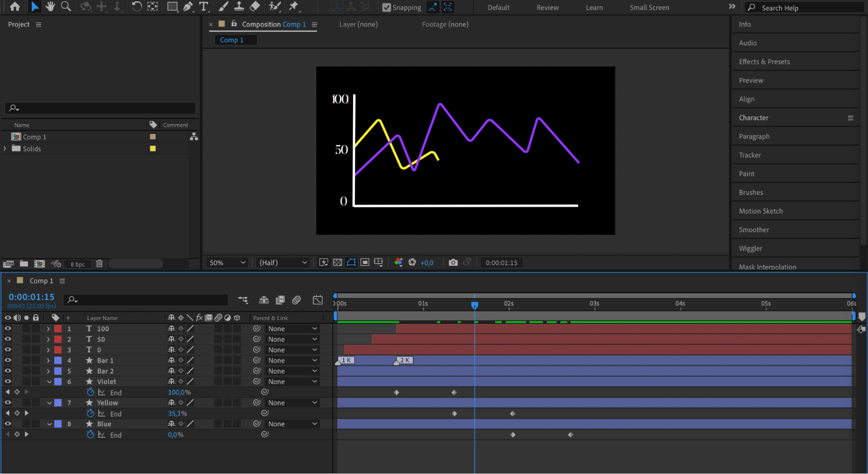
Task: Hide the Violet layer eye
Action: (8, 382)
